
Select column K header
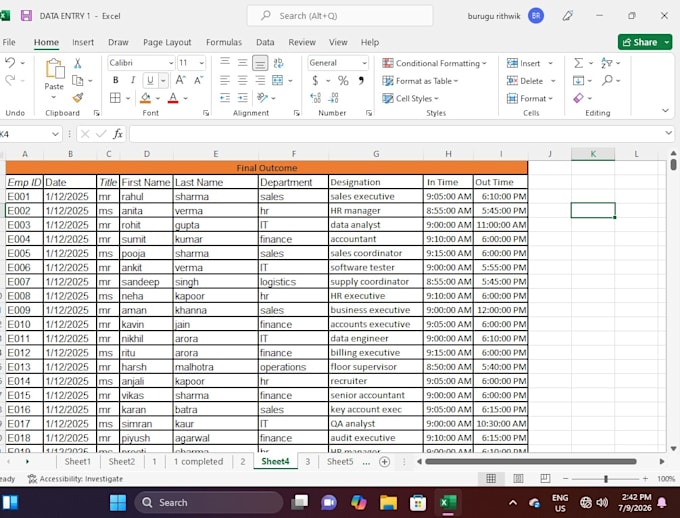coord(593,154)
